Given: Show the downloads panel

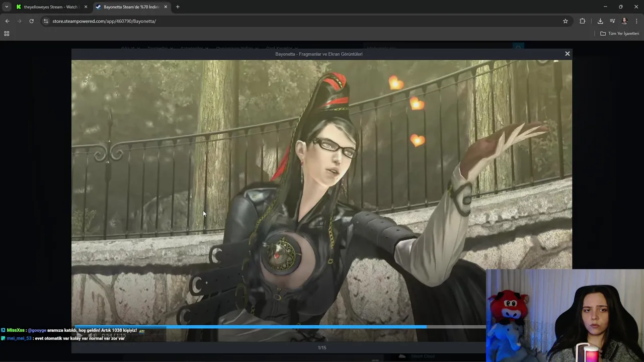Looking at the screenshot, I should pyautogui.click(x=600, y=21).
